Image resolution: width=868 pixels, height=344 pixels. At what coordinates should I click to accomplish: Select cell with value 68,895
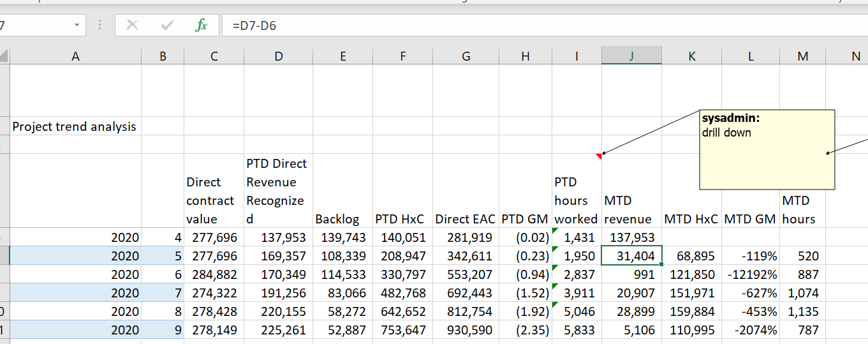(691, 255)
